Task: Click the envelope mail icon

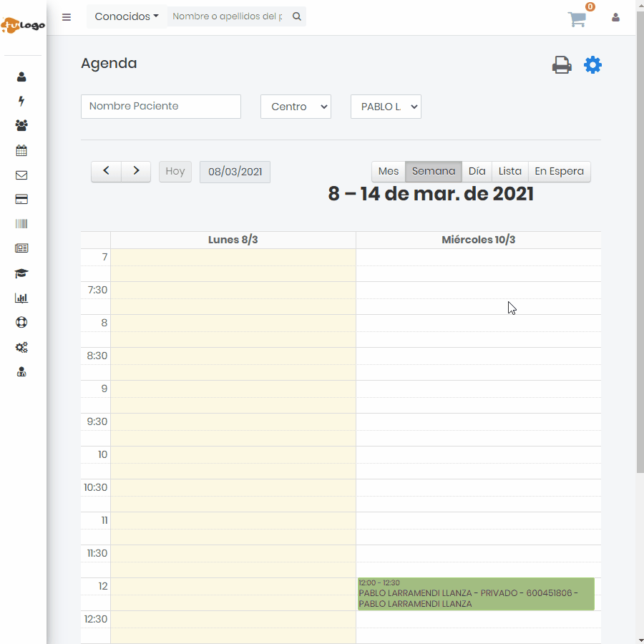Action: (x=21, y=175)
